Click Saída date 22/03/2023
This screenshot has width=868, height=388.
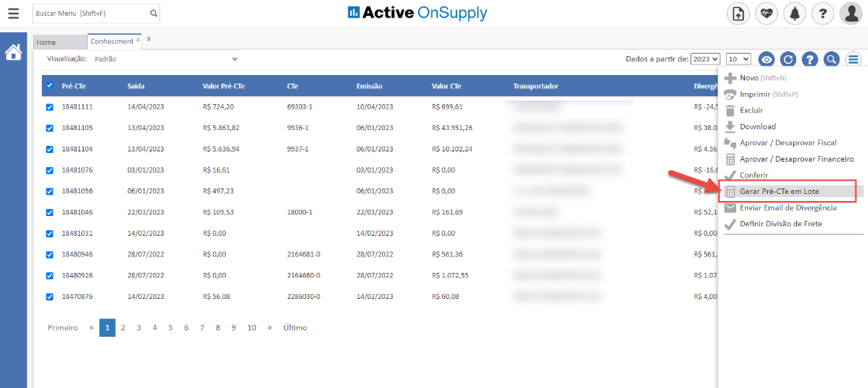click(146, 212)
